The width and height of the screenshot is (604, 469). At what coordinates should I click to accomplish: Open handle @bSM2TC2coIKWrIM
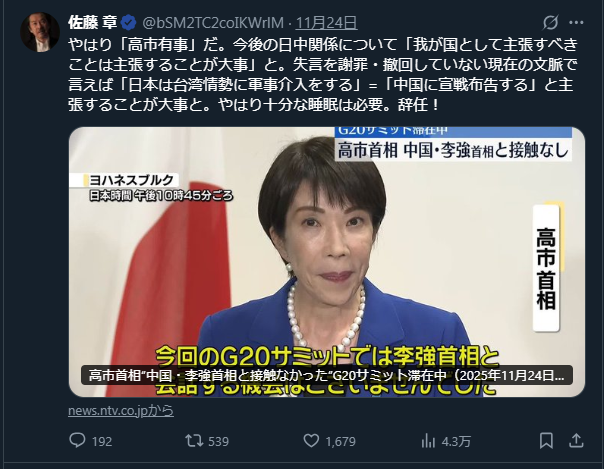click(213, 23)
